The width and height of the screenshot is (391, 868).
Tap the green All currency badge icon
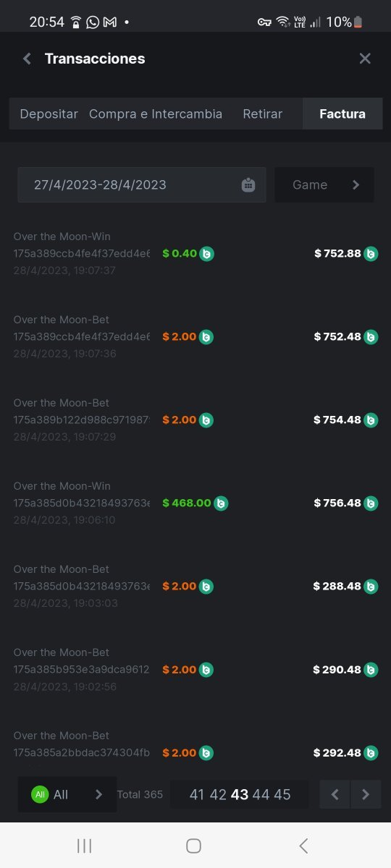tap(40, 794)
